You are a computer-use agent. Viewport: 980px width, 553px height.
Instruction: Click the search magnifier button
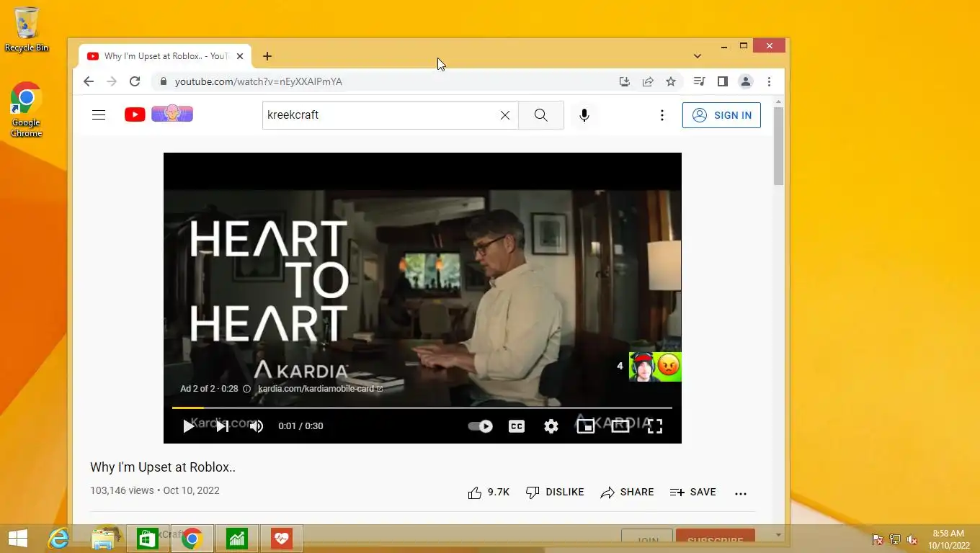pyautogui.click(x=541, y=115)
